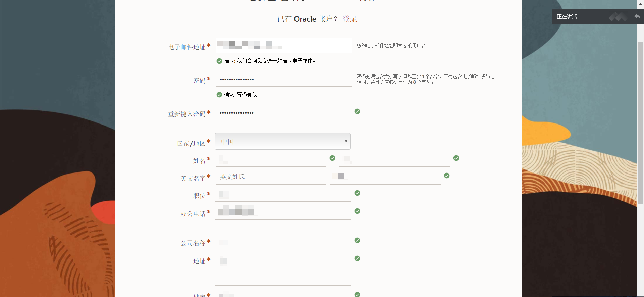Image resolution: width=644 pixels, height=297 pixels.
Task: Click the 城市 input field
Action: (x=283, y=294)
